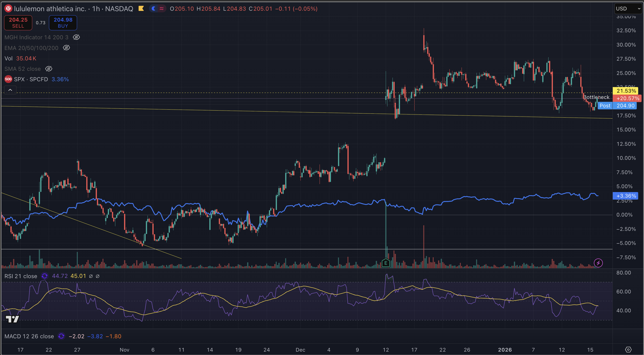Click the blue moon session icon
This screenshot has width=644, height=355.
tap(154, 9)
